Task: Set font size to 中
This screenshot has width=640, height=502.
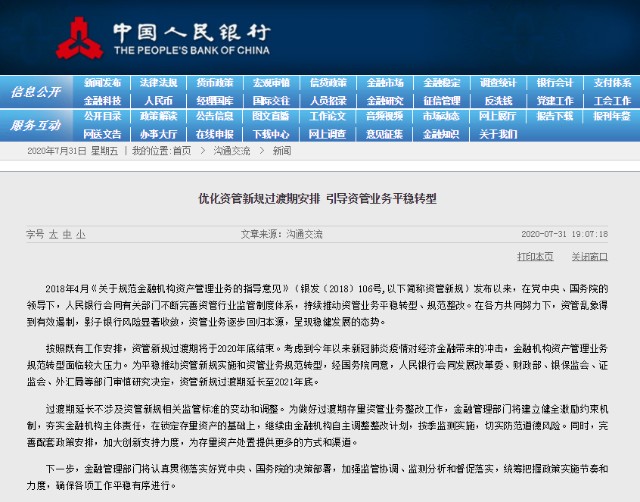Action: pos(67,234)
